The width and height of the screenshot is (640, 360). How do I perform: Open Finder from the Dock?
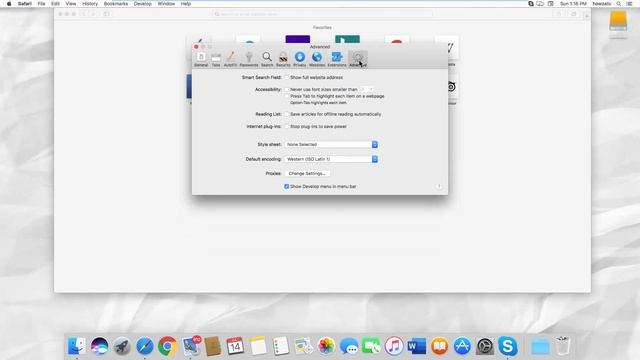[77, 346]
